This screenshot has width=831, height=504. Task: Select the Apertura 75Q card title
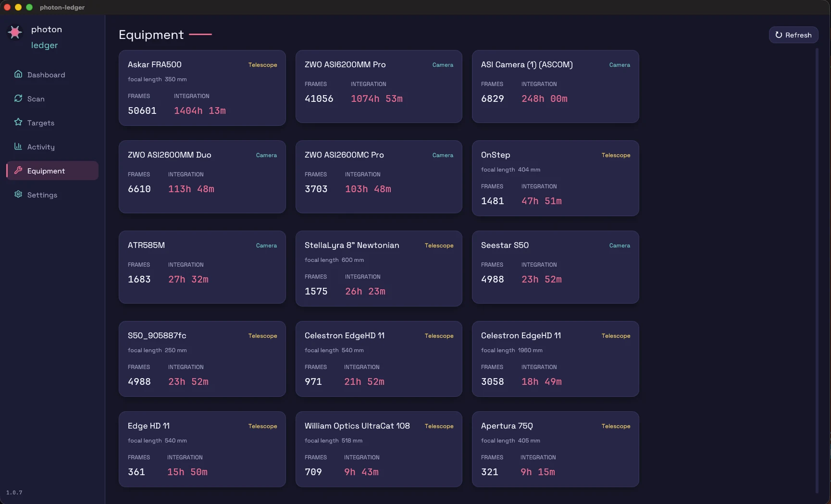coord(507,426)
